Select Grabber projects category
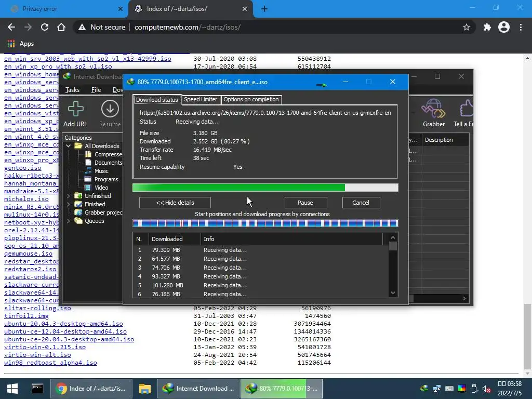This screenshot has height=399, width=532. click(x=99, y=212)
